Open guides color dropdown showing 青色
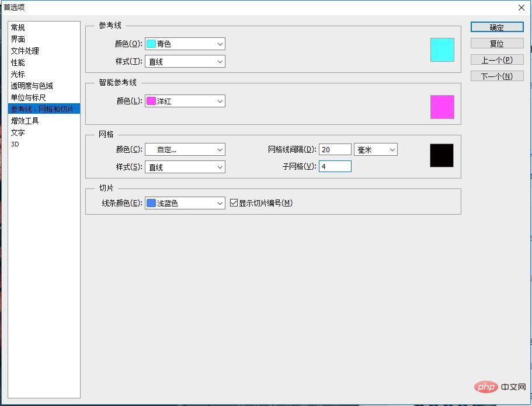The height and width of the screenshot is (406, 532). point(185,44)
